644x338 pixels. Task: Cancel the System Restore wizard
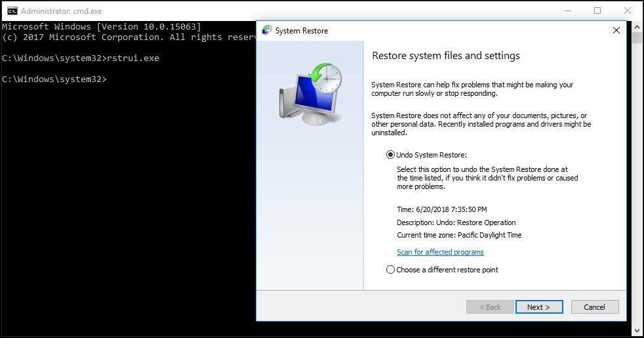(x=594, y=307)
